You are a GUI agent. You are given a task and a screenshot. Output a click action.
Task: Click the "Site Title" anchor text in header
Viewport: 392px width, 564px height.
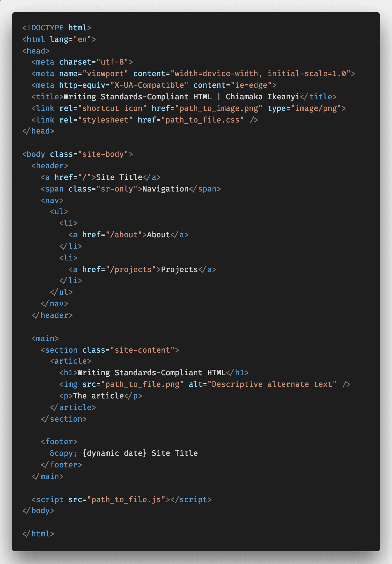pos(119,177)
